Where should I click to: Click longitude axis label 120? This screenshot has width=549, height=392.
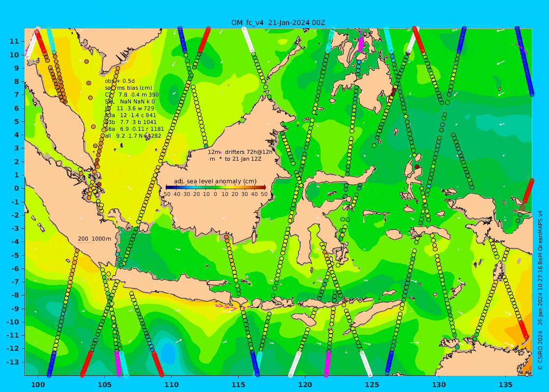click(x=305, y=384)
